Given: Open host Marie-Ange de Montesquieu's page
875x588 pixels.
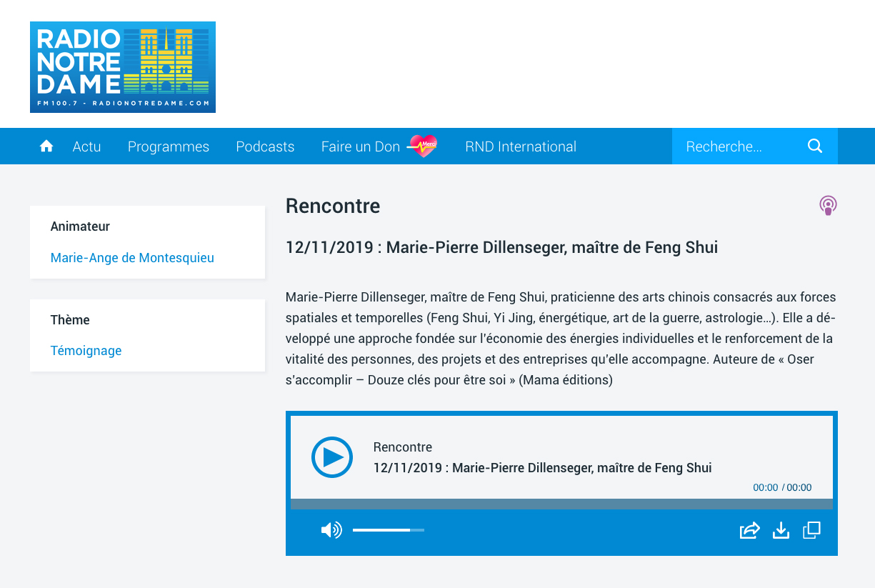Looking at the screenshot, I should (132, 258).
